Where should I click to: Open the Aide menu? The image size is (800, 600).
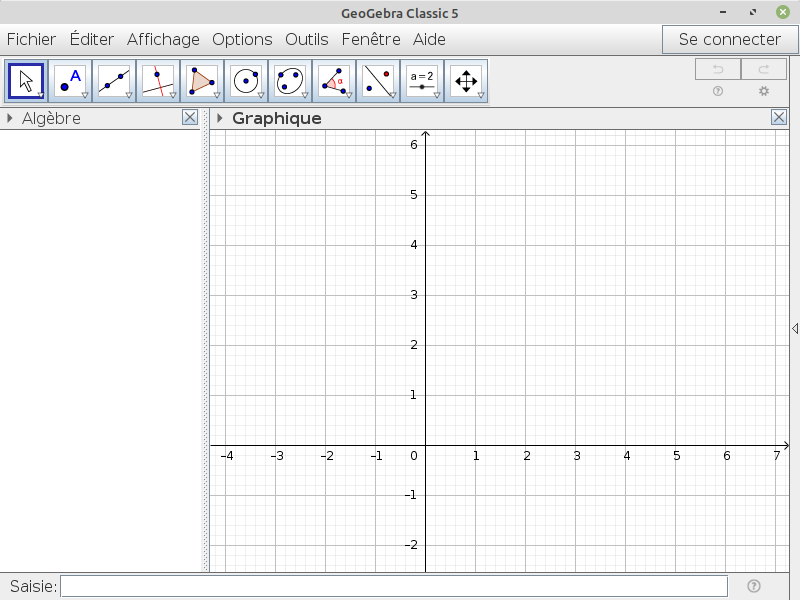tap(429, 39)
